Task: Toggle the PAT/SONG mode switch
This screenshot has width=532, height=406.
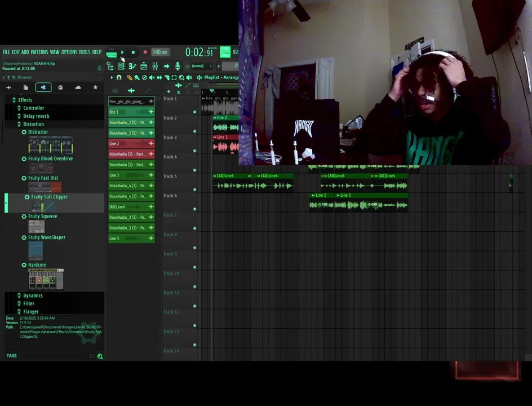Action: coord(111,52)
